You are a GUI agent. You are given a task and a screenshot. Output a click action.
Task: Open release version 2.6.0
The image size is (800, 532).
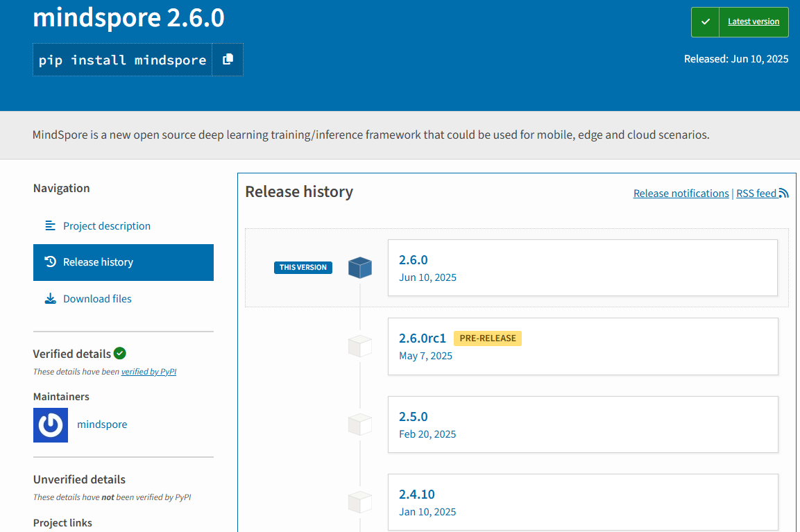click(414, 260)
